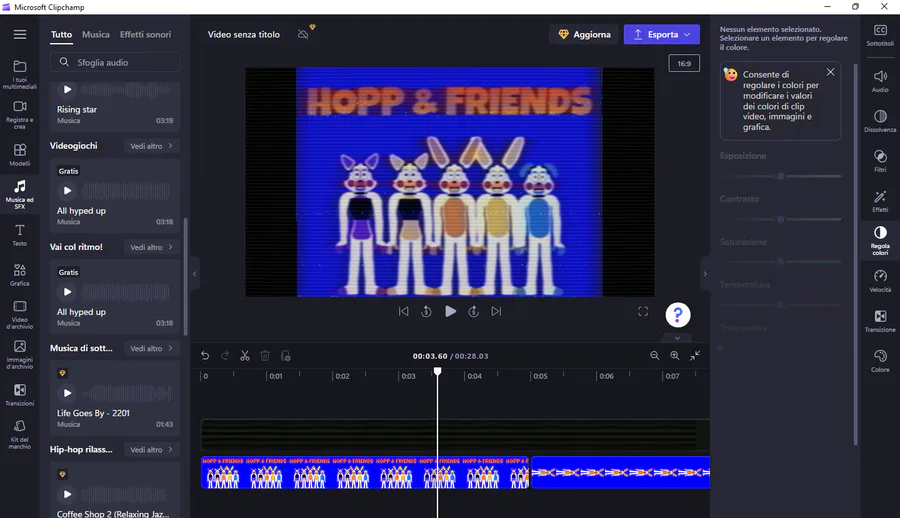Preview the Rising star track

coord(67,90)
